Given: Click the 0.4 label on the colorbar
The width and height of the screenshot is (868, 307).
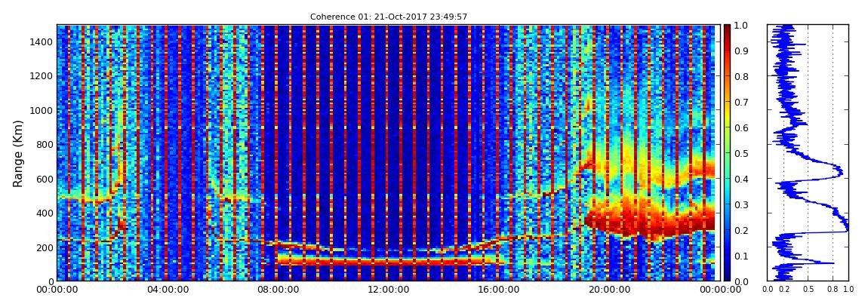Looking at the screenshot, I should point(742,179).
